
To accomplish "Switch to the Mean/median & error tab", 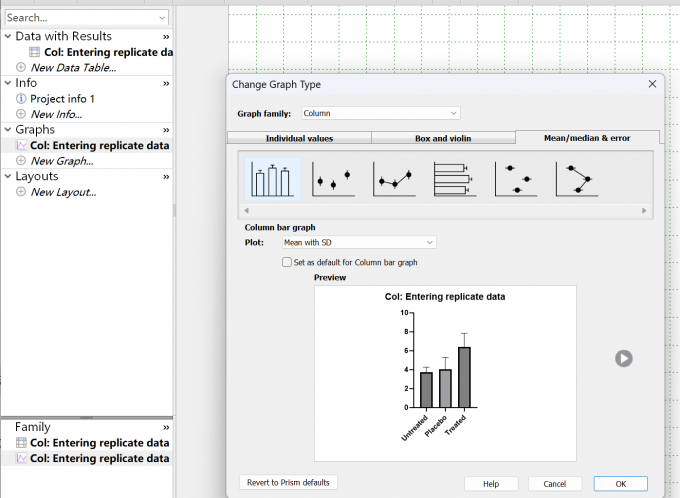I will click(x=587, y=138).
